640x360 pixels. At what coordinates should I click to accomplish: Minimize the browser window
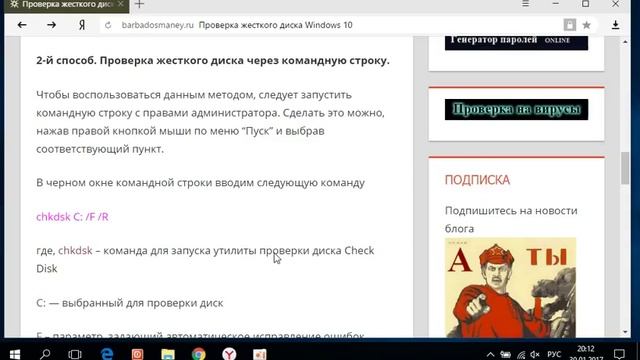pyautogui.click(x=556, y=4)
